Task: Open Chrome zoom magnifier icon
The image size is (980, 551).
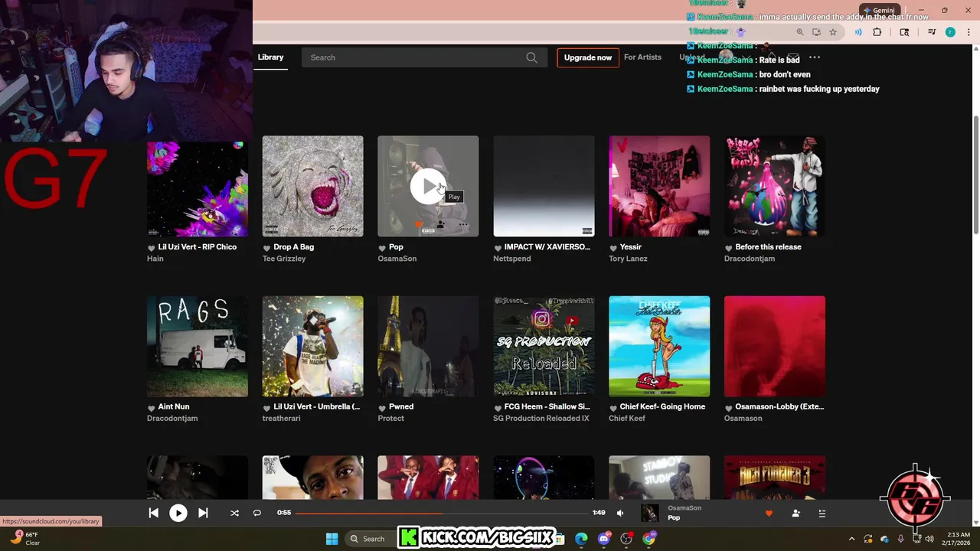Action: (x=800, y=32)
